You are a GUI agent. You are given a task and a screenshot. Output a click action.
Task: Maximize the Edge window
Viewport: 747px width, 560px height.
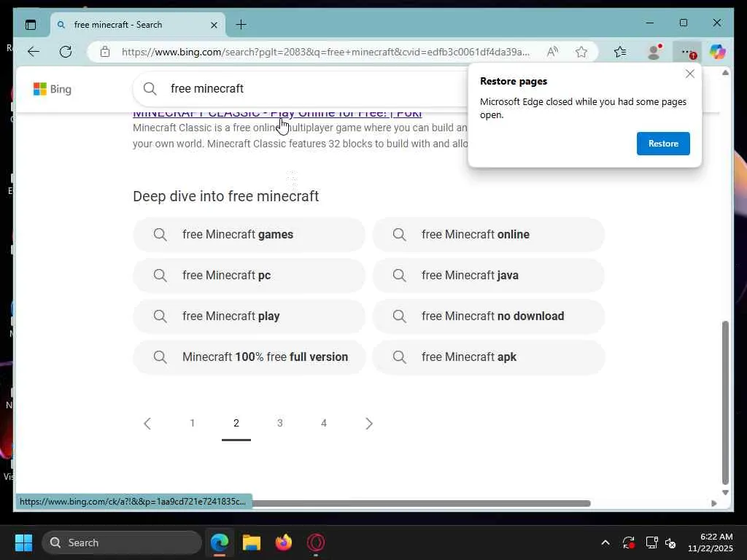tap(684, 23)
